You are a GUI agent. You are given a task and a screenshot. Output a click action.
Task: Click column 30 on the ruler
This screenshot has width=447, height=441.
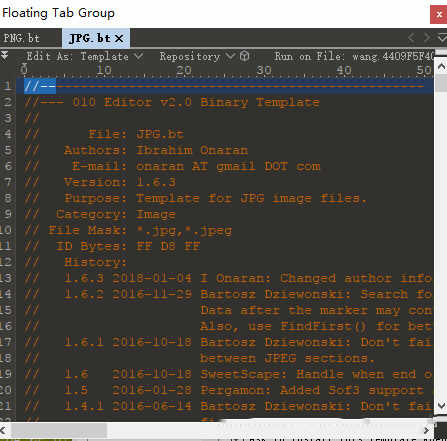(264, 70)
